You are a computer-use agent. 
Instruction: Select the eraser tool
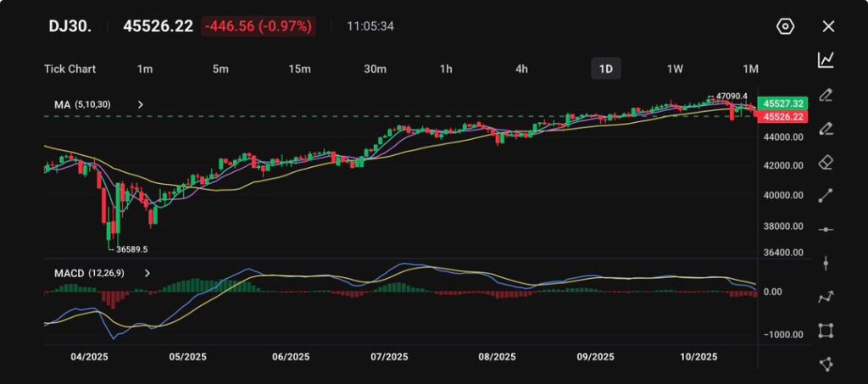[x=826, y=162]
